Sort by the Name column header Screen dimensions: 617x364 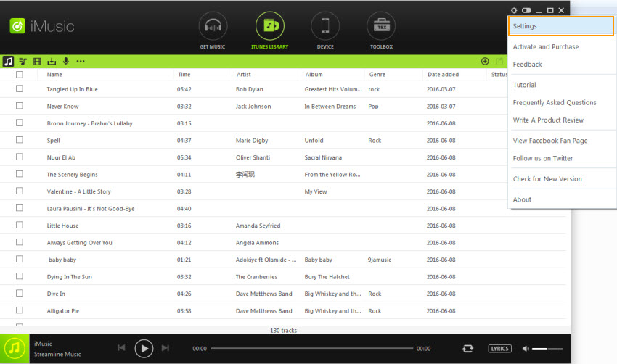tap(54, 74)
